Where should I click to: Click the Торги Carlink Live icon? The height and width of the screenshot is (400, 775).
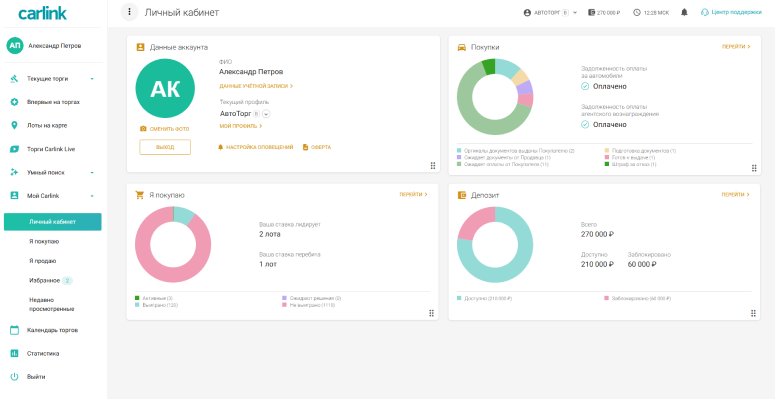point(14,149)
